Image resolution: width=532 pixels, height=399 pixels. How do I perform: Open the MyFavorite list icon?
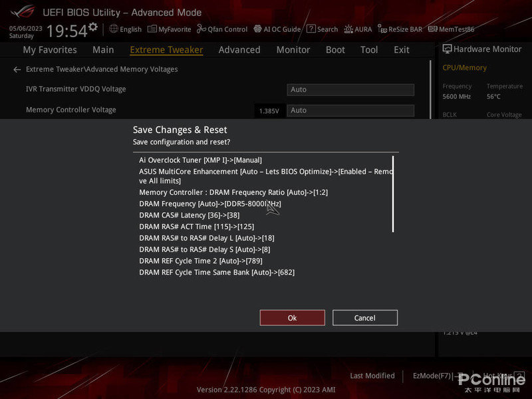pos(152,29)
